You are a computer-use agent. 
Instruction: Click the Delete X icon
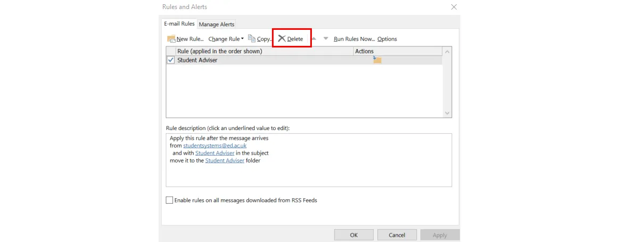click(282, 38)
